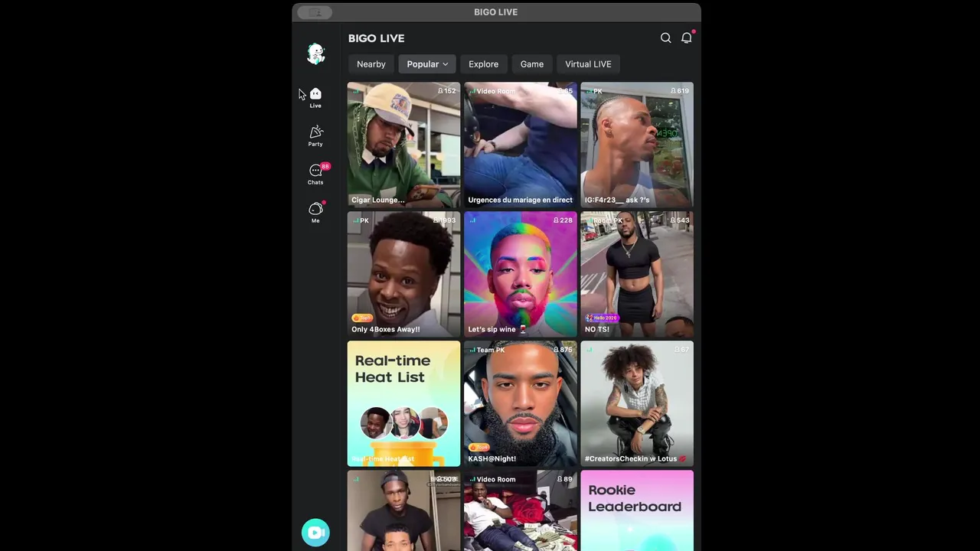
Task: Click the 619 viewer count
Action: [680, 91]
